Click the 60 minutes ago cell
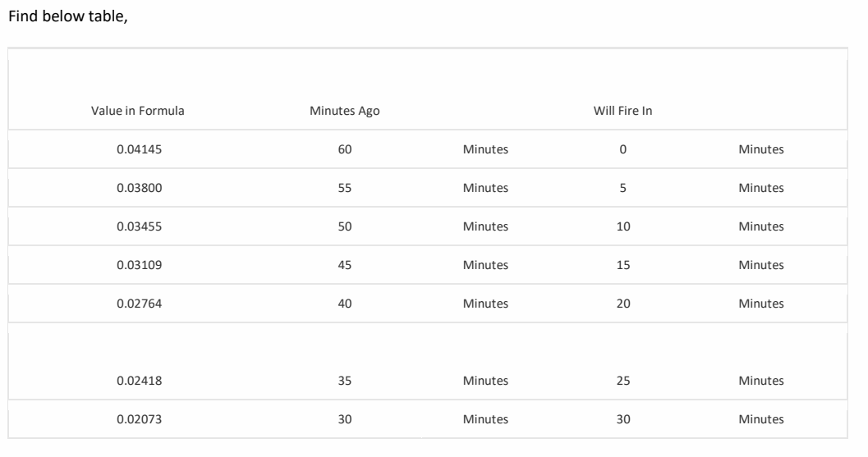Viewport: 868px width, 457px height. tap(344, 149)
